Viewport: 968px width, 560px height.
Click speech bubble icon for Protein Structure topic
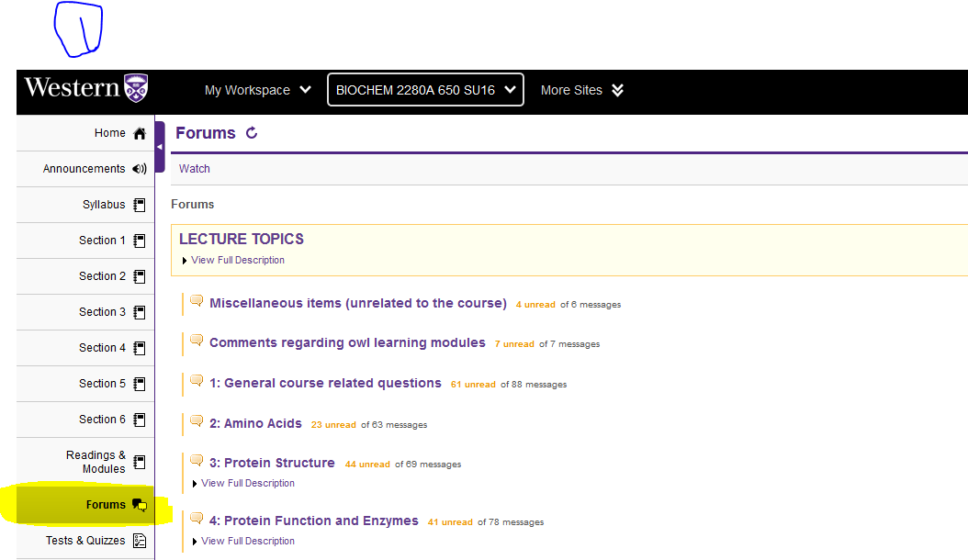pyautogui.click(x=197, y=461)
